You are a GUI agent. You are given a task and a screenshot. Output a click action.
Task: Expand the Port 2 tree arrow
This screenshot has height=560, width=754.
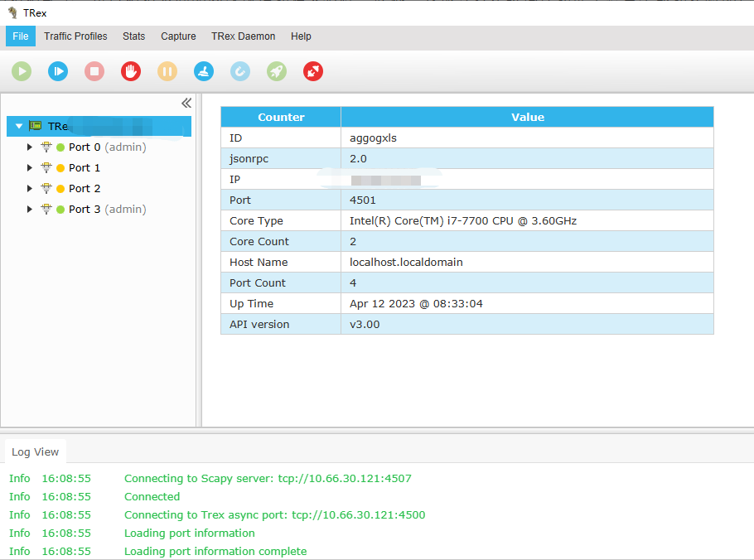[30, 189]
